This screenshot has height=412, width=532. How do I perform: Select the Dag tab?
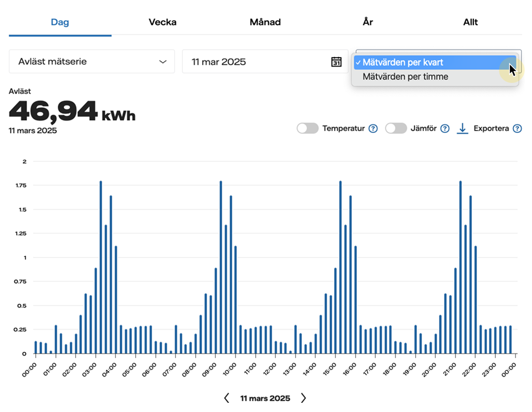click(x=60, y=22)
